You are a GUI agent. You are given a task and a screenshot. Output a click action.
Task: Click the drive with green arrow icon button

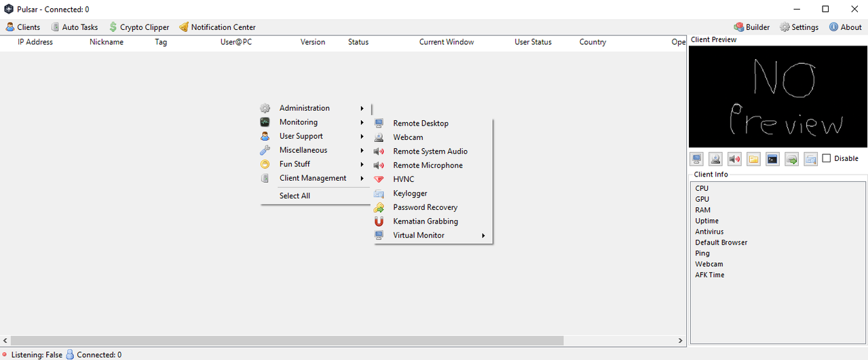(x=791, y=159)
